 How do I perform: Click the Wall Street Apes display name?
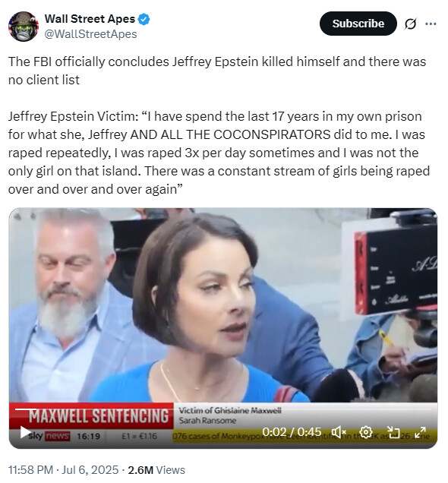point(90,19)
